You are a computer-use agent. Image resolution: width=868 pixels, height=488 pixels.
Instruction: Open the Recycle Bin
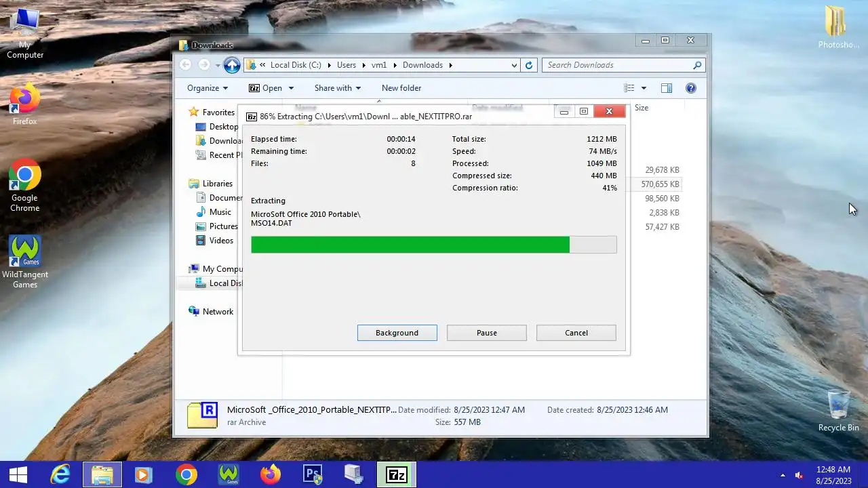[x=838, y=411]
